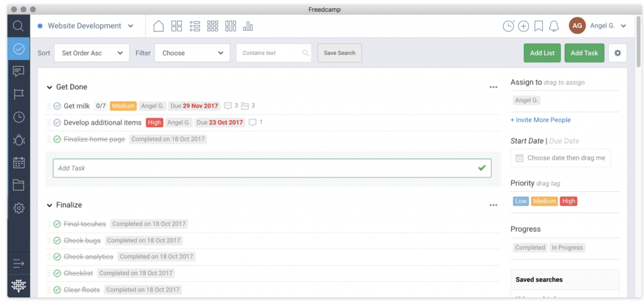The image size is (644, 305).
Task: Open the Filter Choose dropdown
Action: (x=192, y=53)
